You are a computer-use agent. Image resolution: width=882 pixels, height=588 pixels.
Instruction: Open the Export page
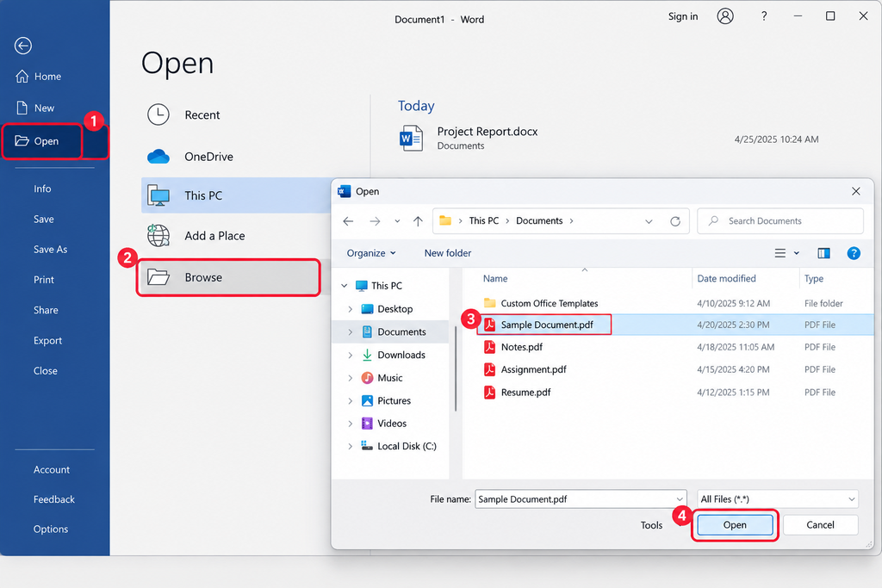[x=47, y=341]
